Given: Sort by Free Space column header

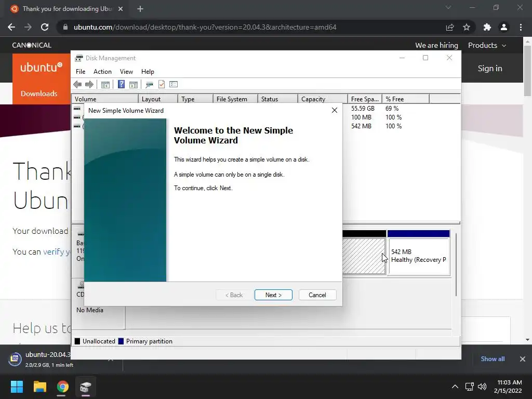Looking at the screenshot, I should pyautogui.click(x=365, y=99).
